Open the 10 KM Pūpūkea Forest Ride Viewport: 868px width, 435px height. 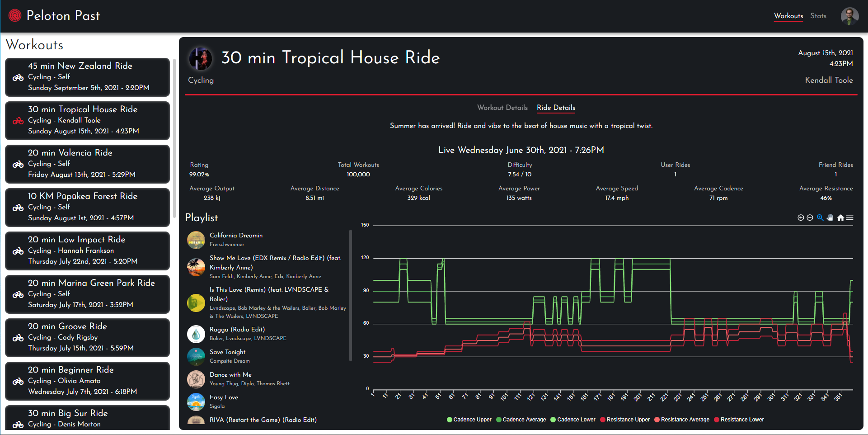pos(87,207)
